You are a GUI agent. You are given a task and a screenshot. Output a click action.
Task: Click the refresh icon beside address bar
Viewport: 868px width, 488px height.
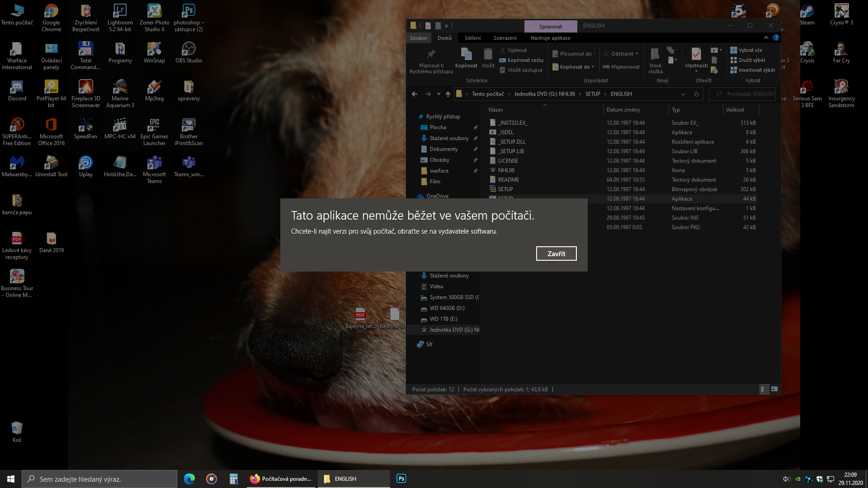tap(696, 94)
